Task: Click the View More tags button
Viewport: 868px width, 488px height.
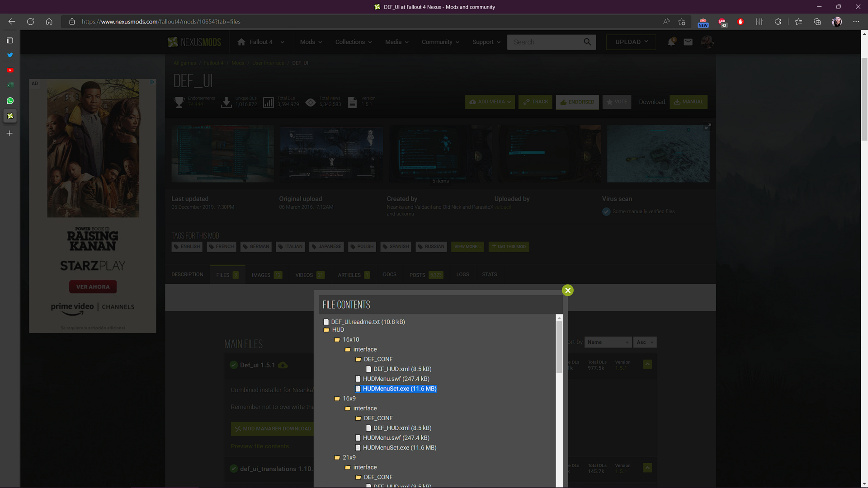Action: tap(467, 247)
